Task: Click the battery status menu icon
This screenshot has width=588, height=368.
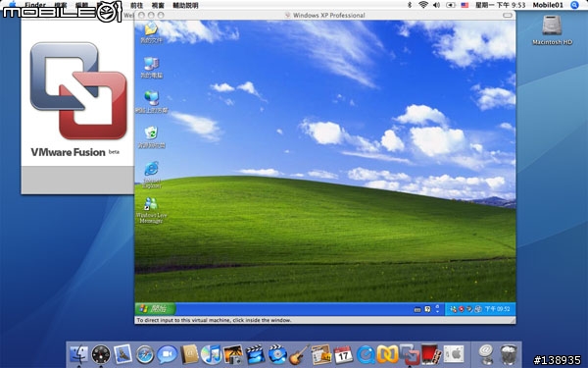Action: (451, 5)
